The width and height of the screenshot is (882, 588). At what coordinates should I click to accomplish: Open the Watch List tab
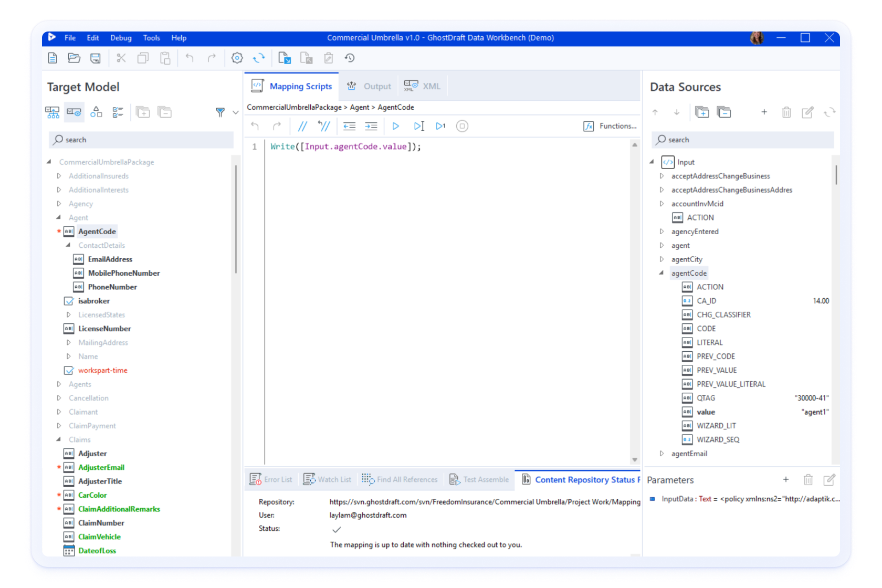coord(328,479)
